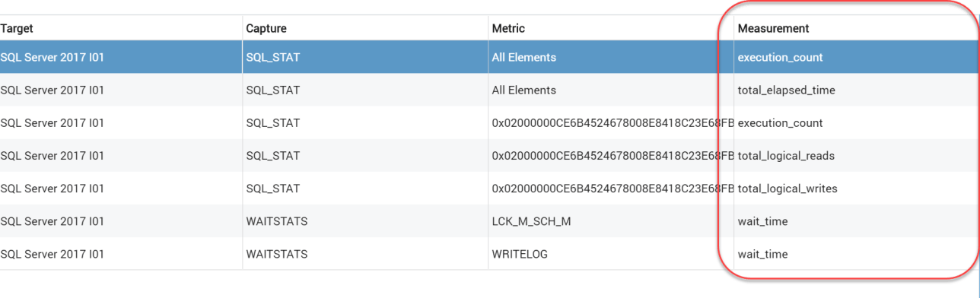Image resolution: width=980 pixels, height=298 pixels.
Task: Click the Metric column header
Action: point(508,29)
